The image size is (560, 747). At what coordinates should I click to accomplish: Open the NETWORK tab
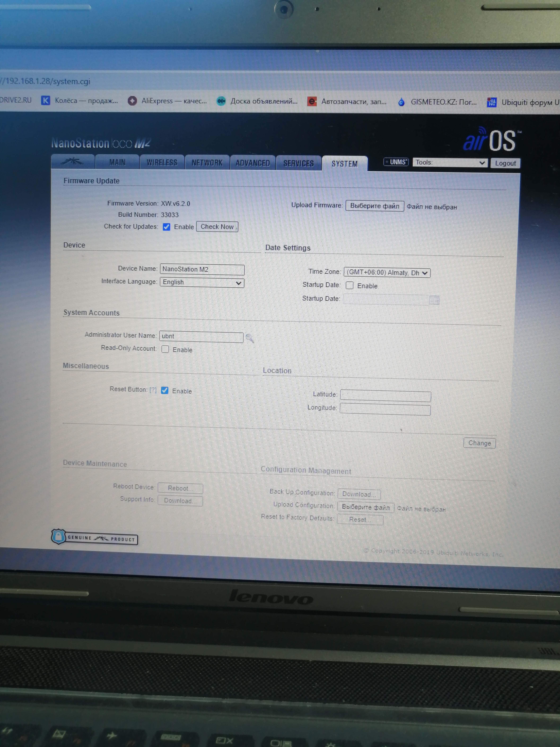[x=207, y=163]
